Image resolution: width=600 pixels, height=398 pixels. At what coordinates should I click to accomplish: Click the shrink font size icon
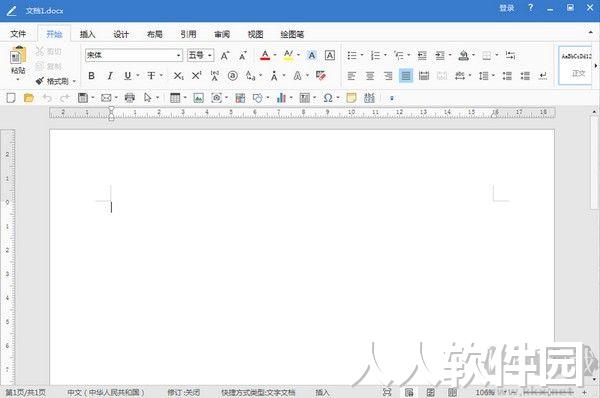pos(243,56)
